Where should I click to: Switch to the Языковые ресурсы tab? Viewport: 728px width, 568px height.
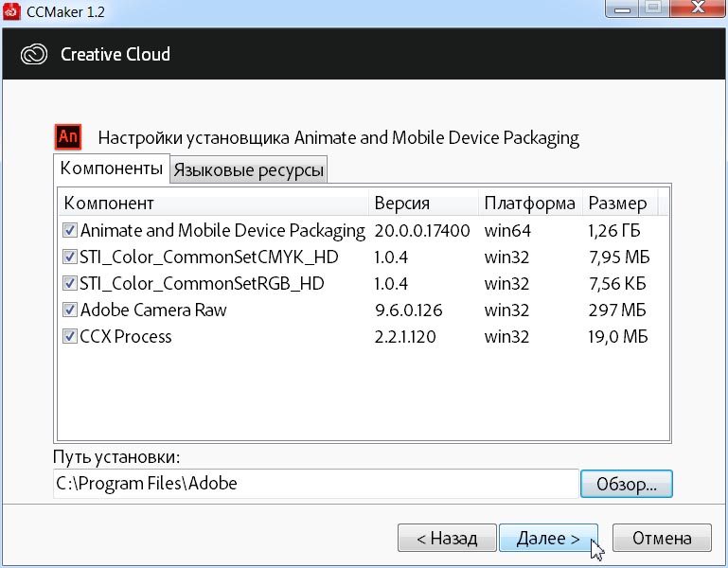pyautogui.click(x=248, y=170)
